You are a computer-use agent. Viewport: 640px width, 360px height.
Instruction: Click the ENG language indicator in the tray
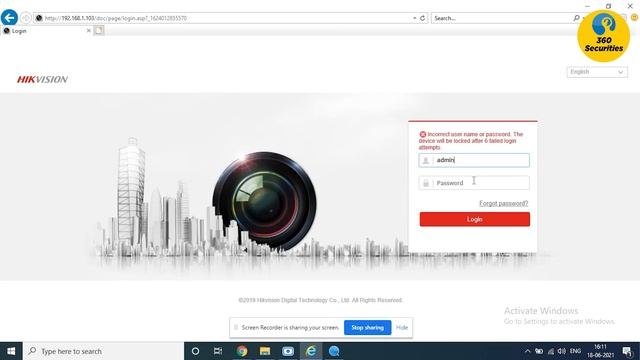575,351
